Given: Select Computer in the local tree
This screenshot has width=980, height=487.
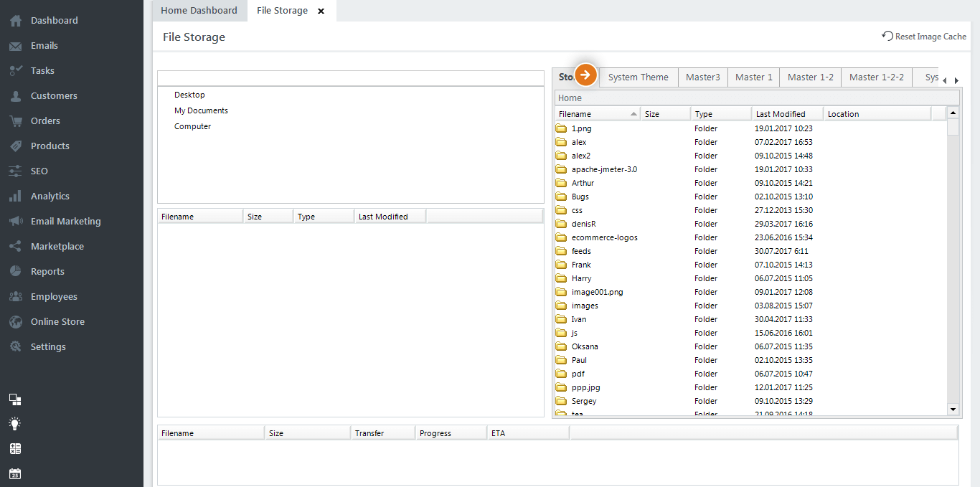Looking at the screenshot, I should (192, 126).
